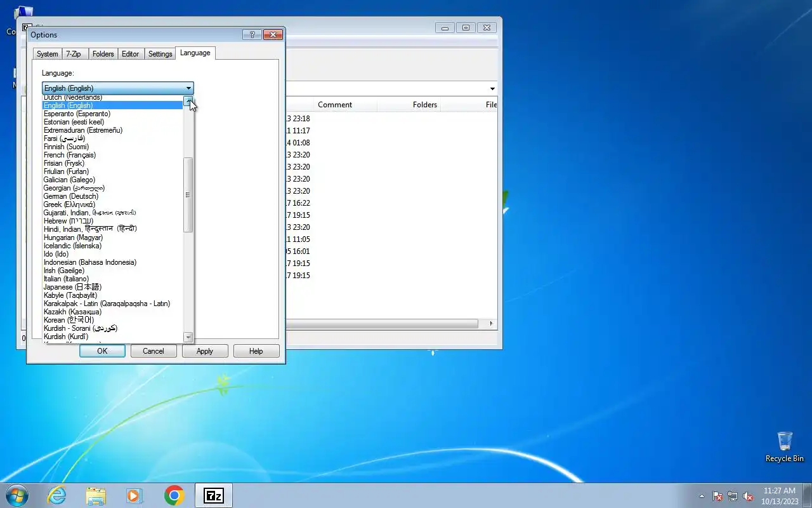Screen dimensions: 812x508
Task: Switch to the System tab
Action: pos(48,54)
